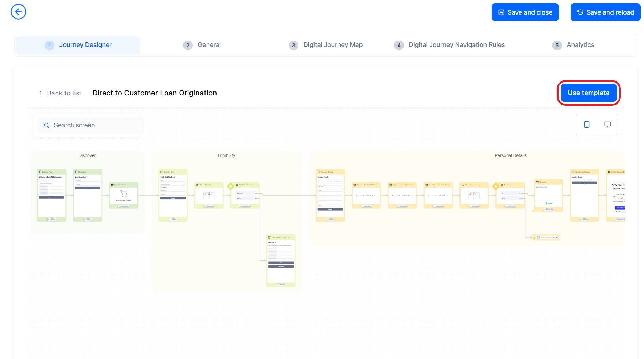Open the Analytics tab

580,45
